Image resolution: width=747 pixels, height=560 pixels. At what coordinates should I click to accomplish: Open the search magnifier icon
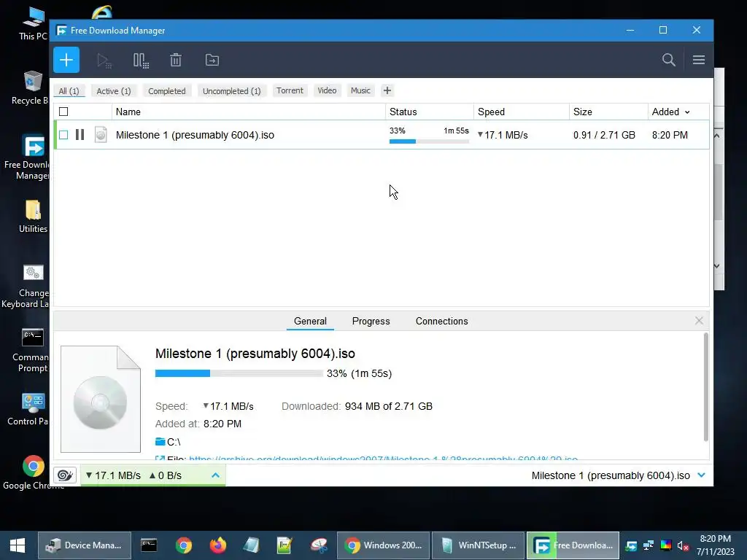point(669,60)
